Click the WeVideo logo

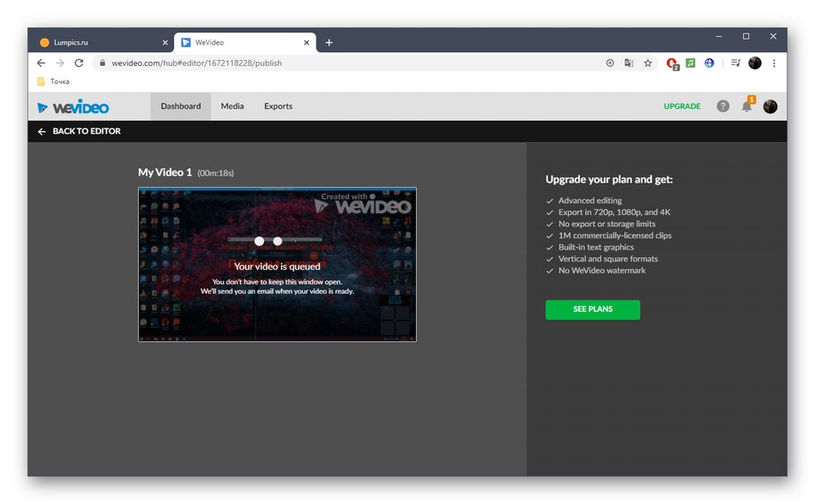pyautogui.click(x=73, y=107)
